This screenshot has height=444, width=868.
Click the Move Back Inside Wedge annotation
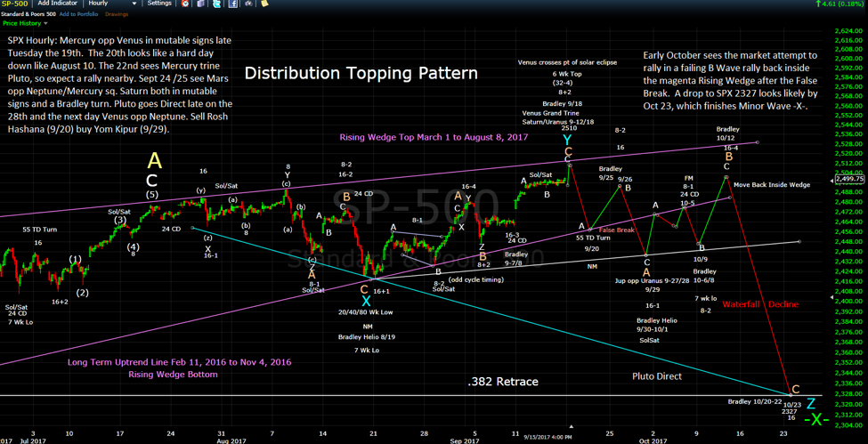point(772,184)
